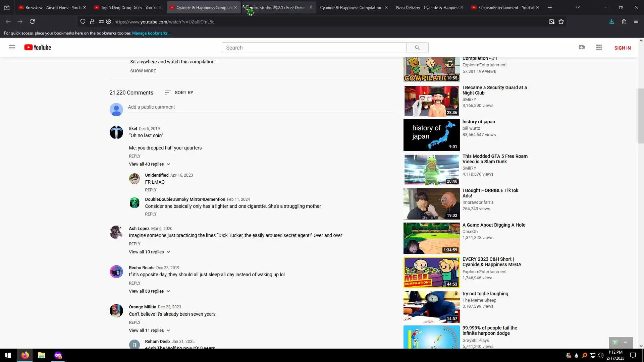Click the page vertical scrollbar thumb
This screenshot has height=362, width=644.
[x=641, y=116]
